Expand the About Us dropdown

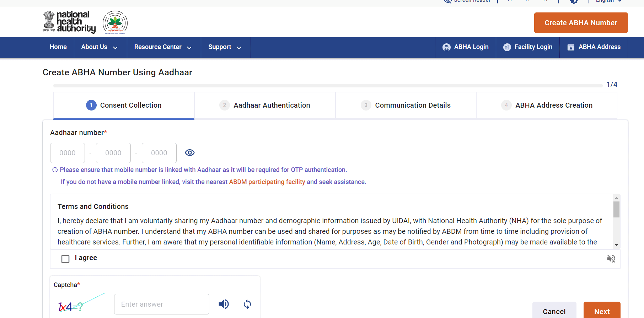[100, 47]
